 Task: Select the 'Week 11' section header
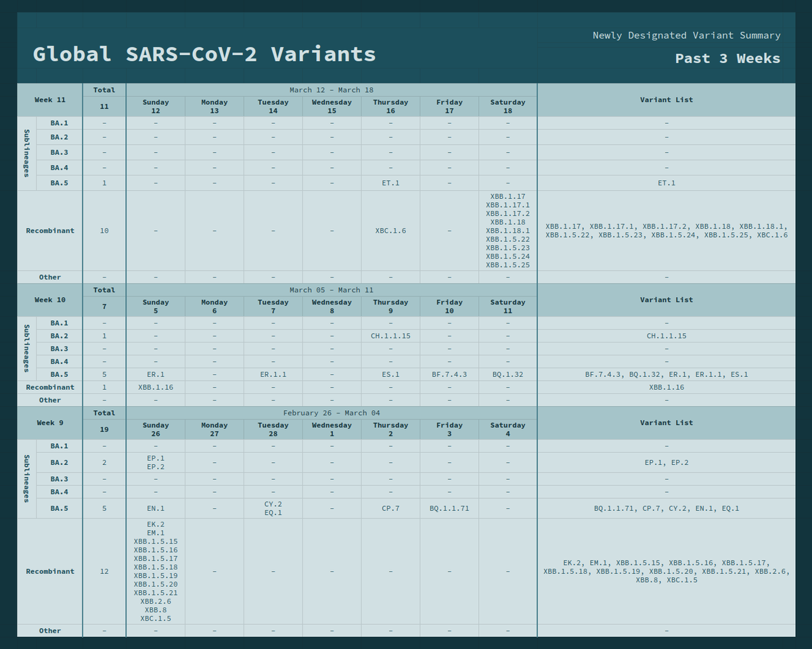coord(50,99)
